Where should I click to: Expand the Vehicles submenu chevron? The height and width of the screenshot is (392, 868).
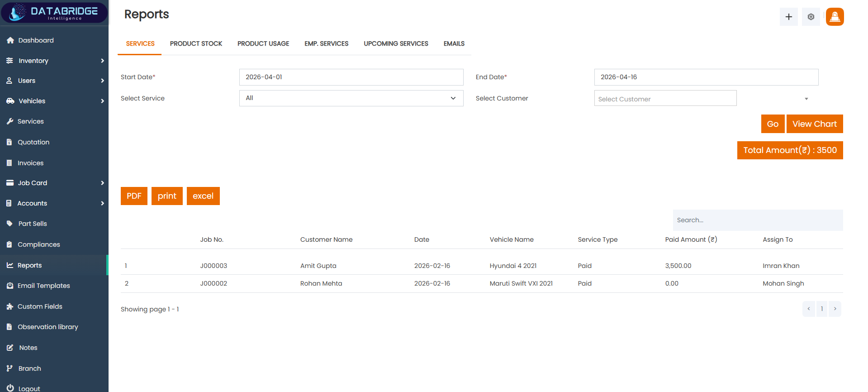[102, 101]
